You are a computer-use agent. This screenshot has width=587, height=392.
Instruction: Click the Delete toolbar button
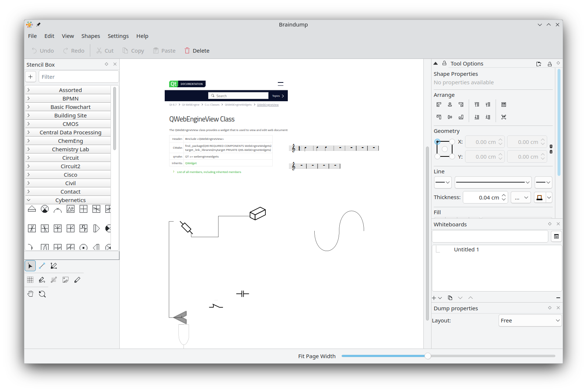(x=197, y=51)
